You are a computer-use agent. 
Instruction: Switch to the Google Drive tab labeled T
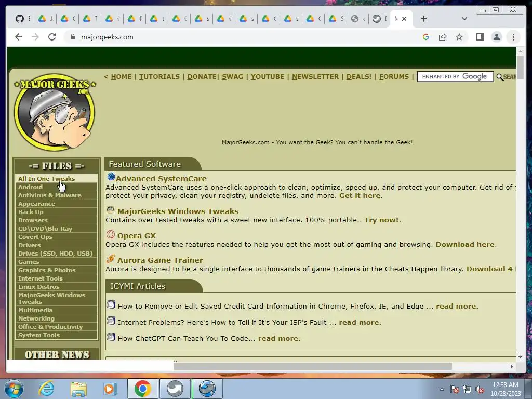(90, 19)
